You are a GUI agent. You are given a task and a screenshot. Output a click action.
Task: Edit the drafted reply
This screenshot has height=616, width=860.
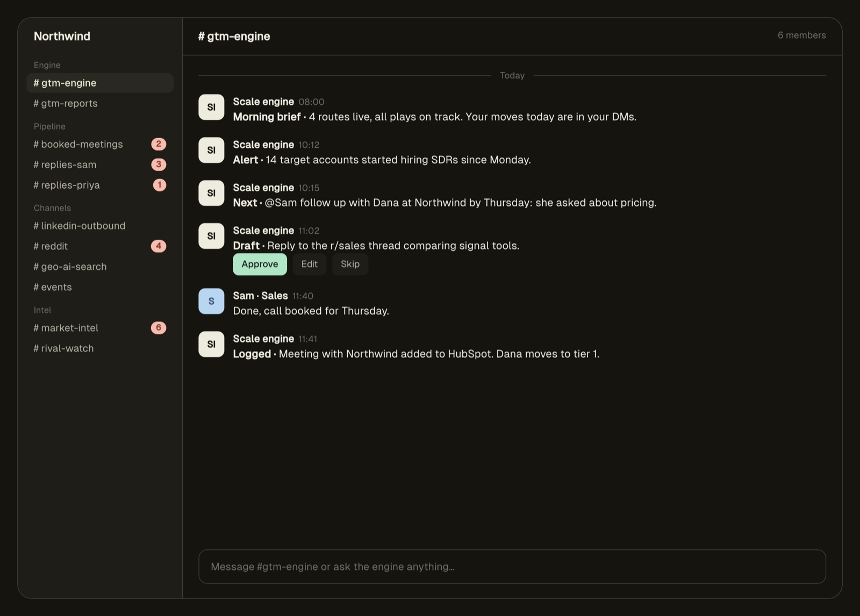click(x=310, y=264)
